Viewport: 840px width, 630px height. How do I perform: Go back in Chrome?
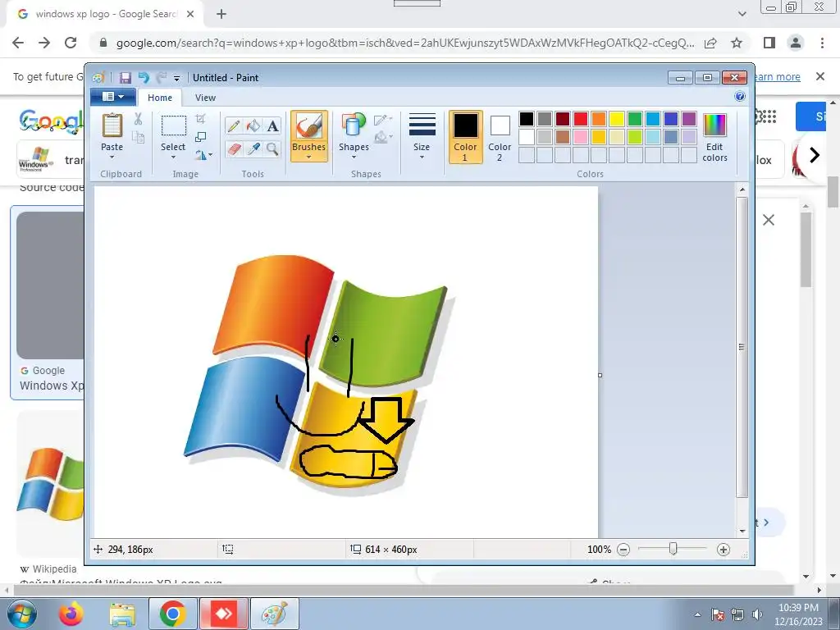pyautogui.click(x=18, y=43)
